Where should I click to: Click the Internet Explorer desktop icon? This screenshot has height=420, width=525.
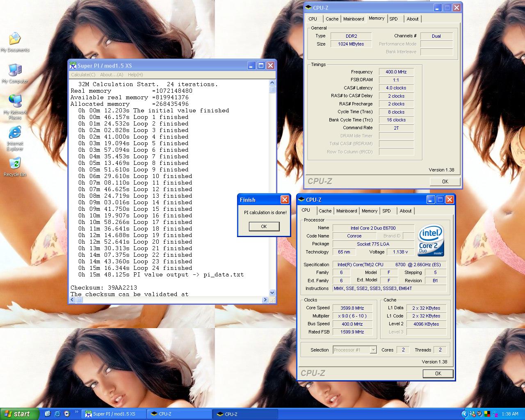point(15,138)
